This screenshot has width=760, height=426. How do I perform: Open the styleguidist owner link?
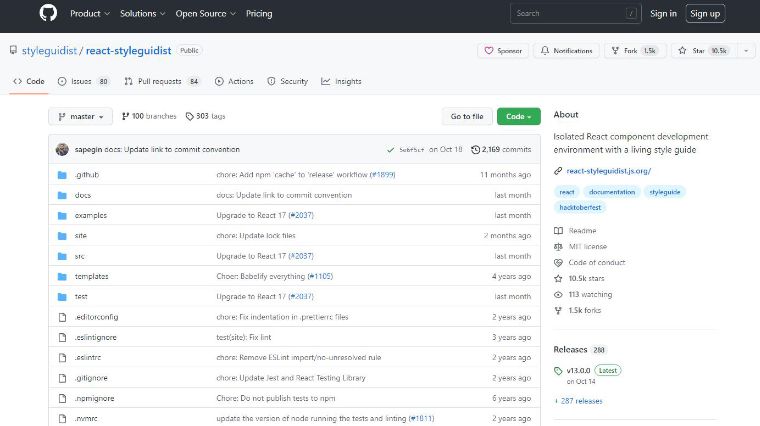pos(49,50)
